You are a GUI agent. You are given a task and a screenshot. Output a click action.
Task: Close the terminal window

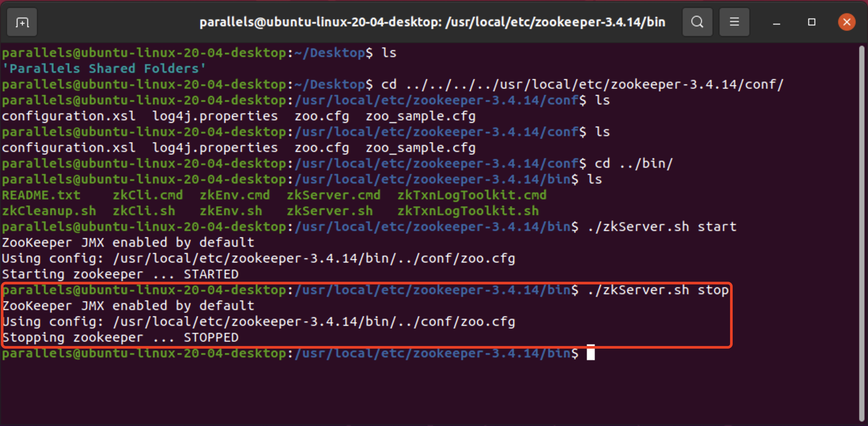(846, 22)
